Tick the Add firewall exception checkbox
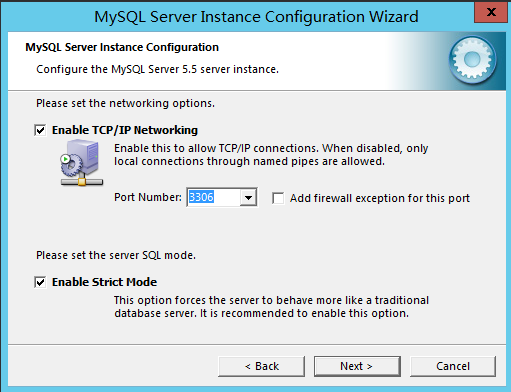Image resolution: width=511 pixels, height=392 pixels. tap(278, 198)
